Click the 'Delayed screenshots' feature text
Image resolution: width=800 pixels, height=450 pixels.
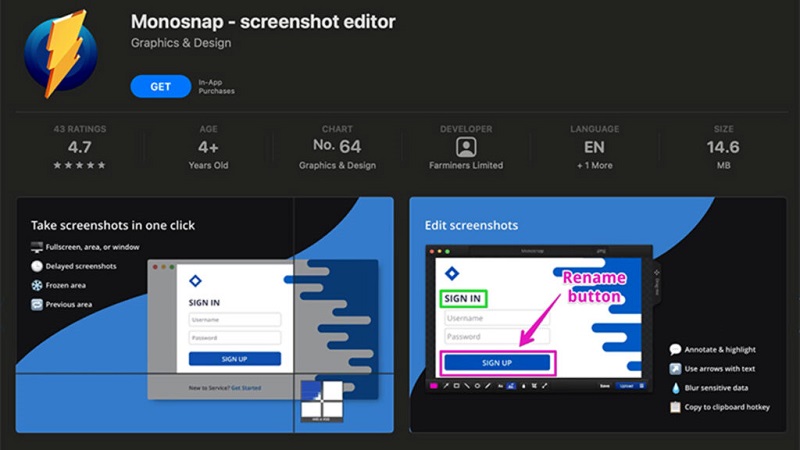click(81, 266)
